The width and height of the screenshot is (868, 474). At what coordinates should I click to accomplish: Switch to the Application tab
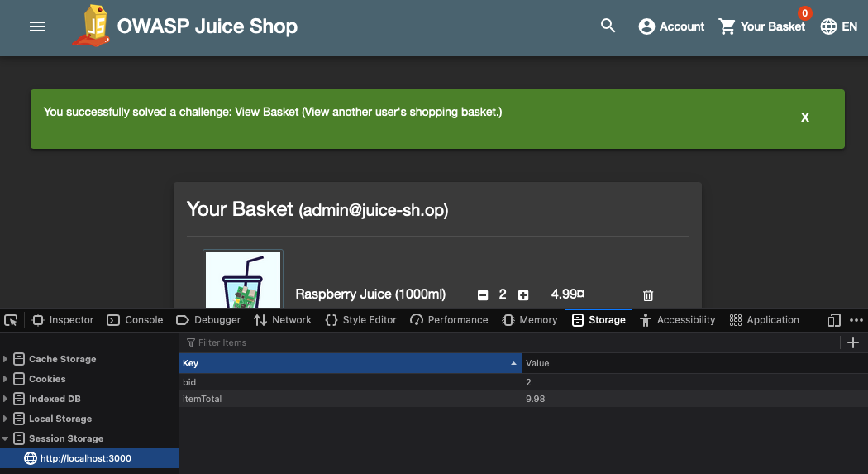(764, 320)
